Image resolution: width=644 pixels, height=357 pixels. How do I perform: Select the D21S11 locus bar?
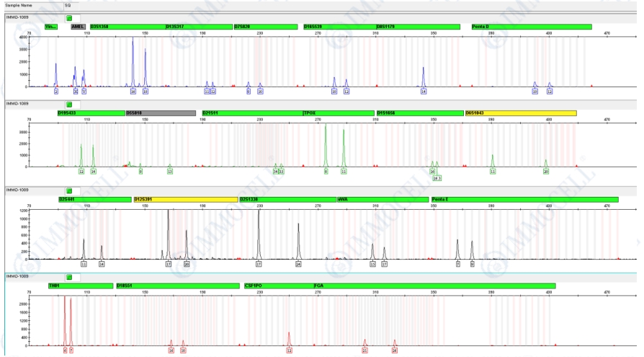point(251,113)
